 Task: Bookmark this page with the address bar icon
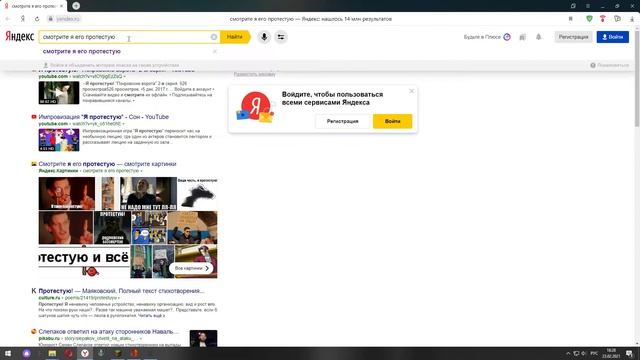tap(571, 19)
